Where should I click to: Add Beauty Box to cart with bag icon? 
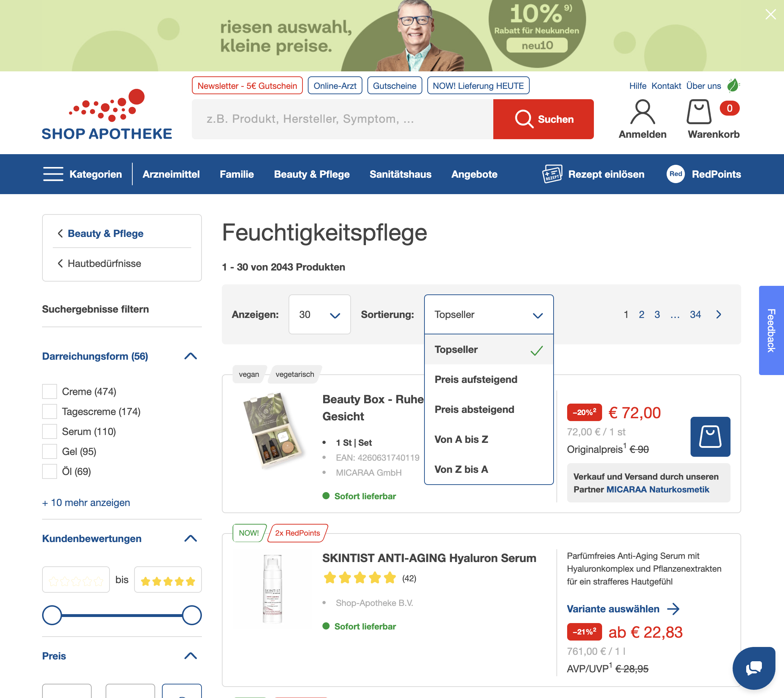(710, 436)
